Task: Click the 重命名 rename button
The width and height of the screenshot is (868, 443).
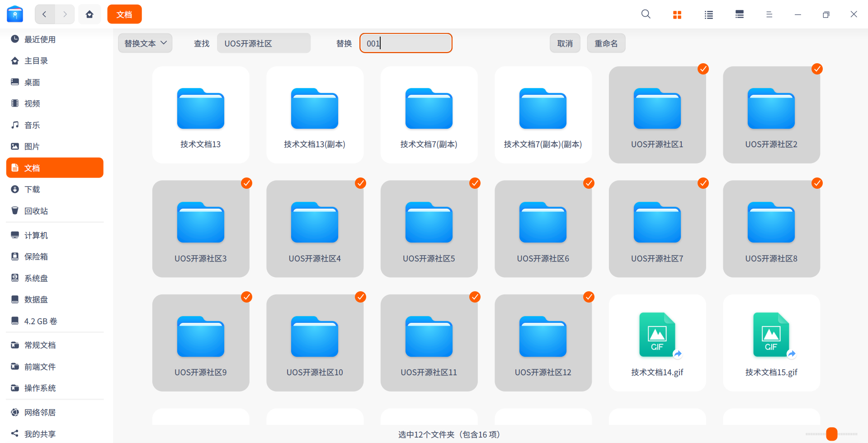Action: 606,43
